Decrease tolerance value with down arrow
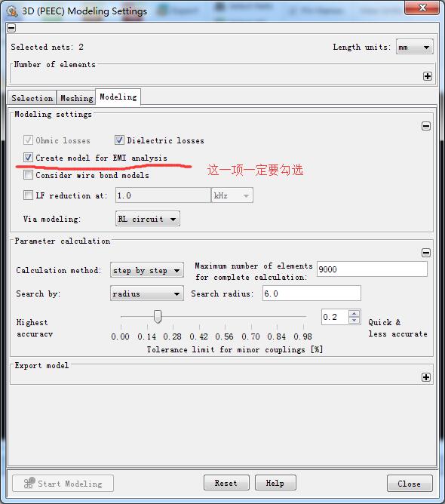The image size is (445, 504). [x=354, y=320]
